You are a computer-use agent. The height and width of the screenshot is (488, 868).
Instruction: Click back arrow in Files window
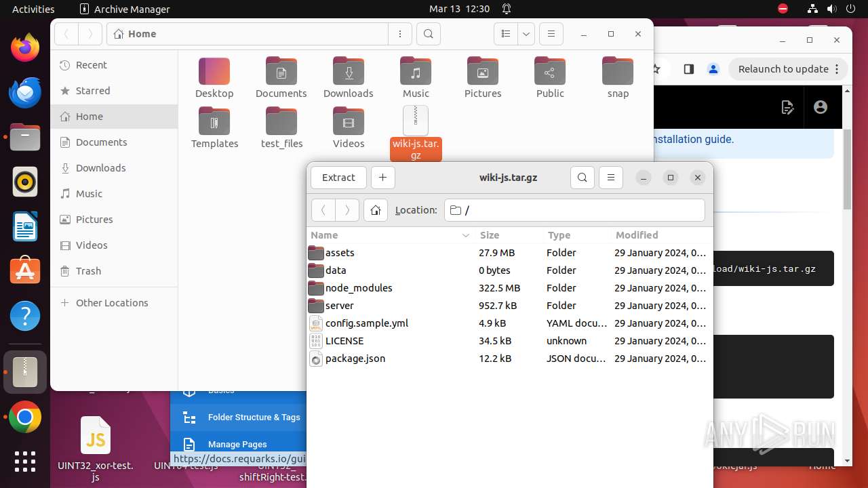coord(66,34)
